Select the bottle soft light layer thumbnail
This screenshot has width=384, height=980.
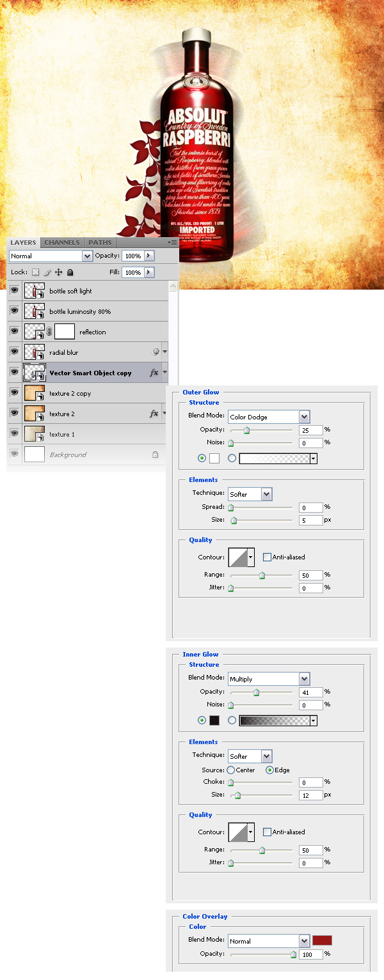point(35,291)
